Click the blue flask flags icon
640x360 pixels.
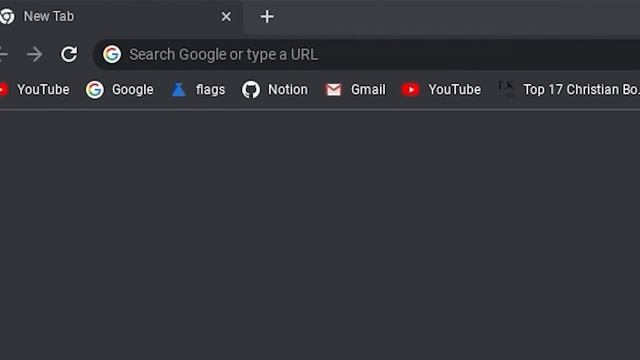click(x=178, y=90)
